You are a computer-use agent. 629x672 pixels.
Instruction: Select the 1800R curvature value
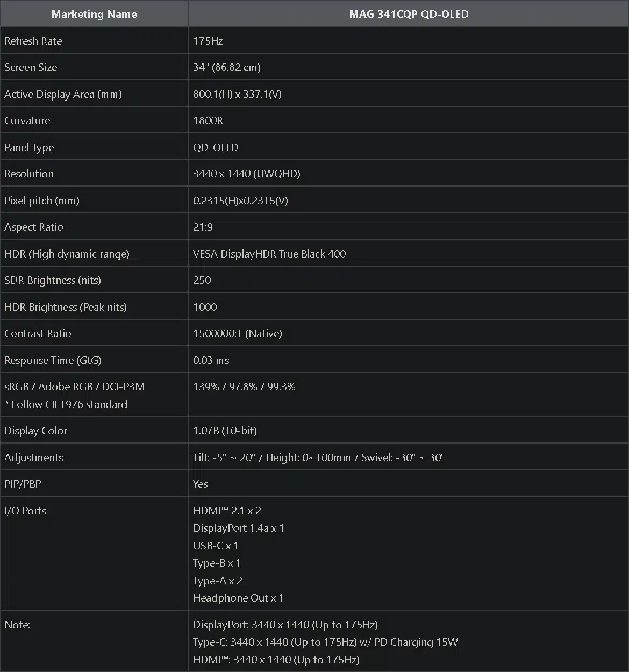pyautogui.click(x=208, y=120)
